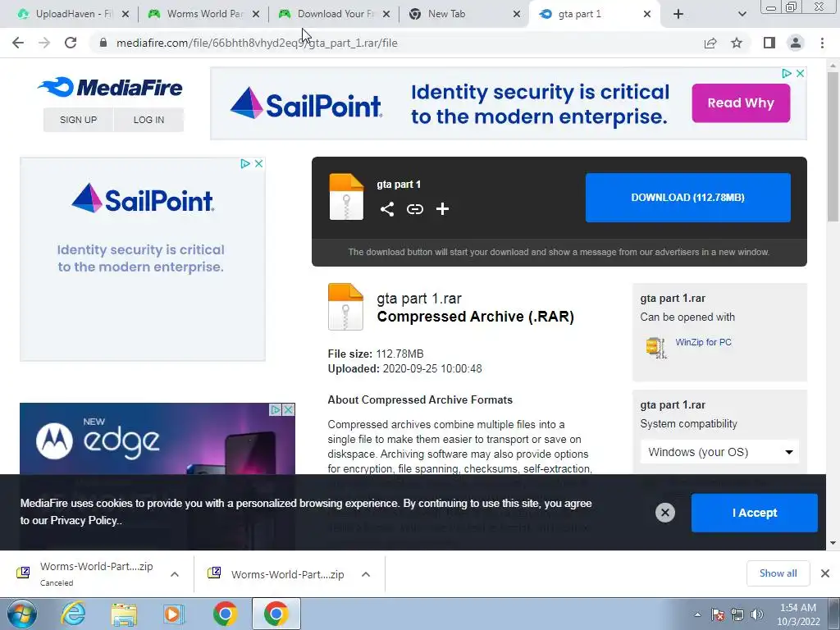The width and height of the screenshot is (840, 630).
Task: Click the scrollbar down arrow
Action: (x=833, y=543)
